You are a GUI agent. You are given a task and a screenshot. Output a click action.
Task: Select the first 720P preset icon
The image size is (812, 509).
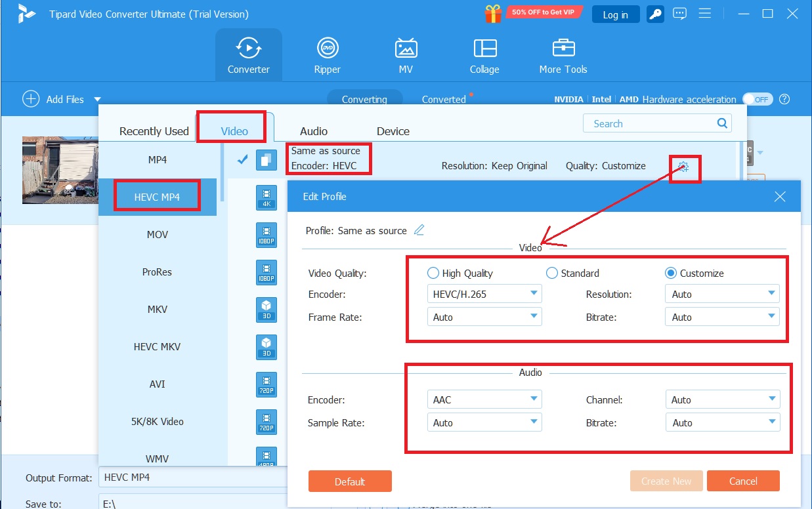(266, 384)
